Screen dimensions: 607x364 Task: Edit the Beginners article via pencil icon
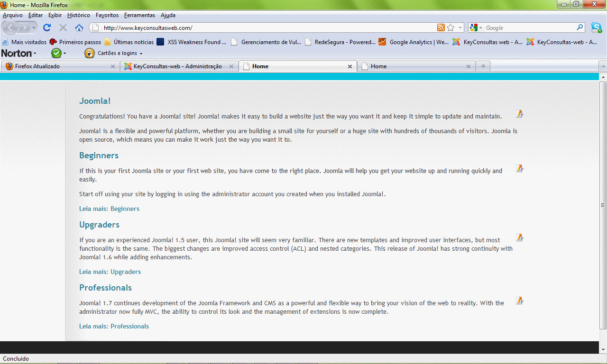tap(519, 168)
